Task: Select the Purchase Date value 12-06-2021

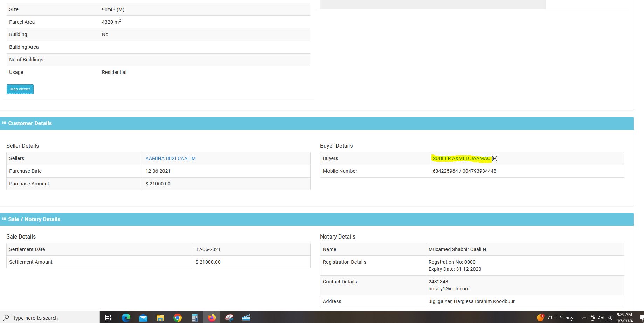Action: 158,171
